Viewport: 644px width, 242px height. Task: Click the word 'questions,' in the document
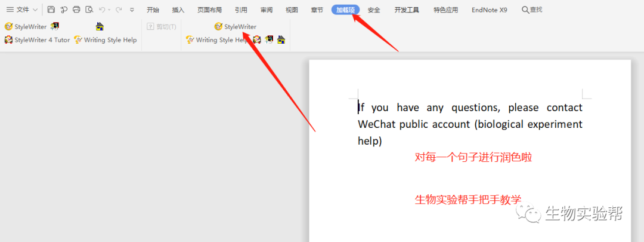coord(476,108)
